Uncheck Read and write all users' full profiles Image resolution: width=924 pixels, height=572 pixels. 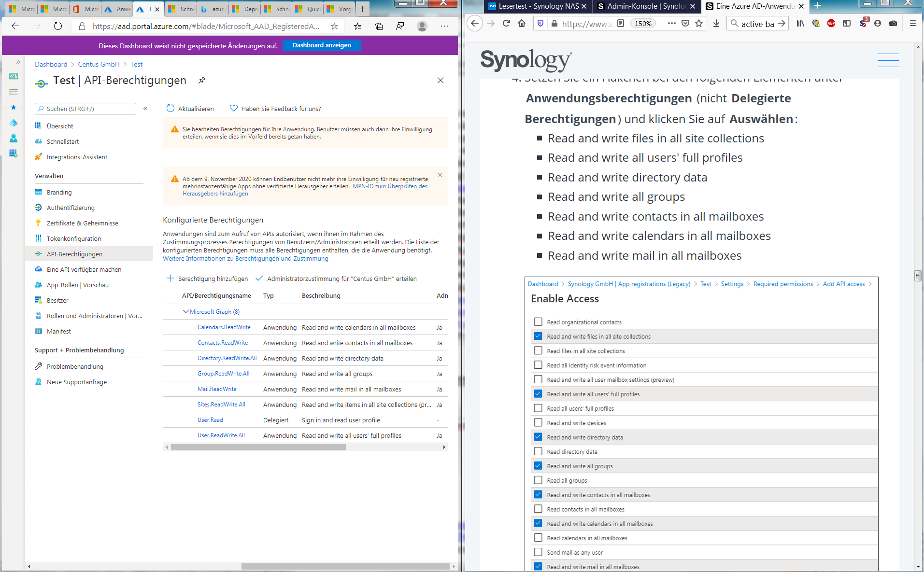[x=538, y=393]
